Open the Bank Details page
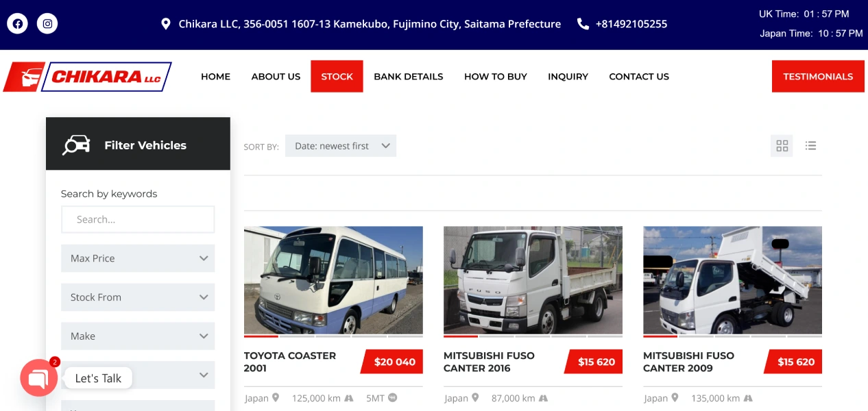Image resolution: width=868 pixels, height=411 pixels. point(409,77)
